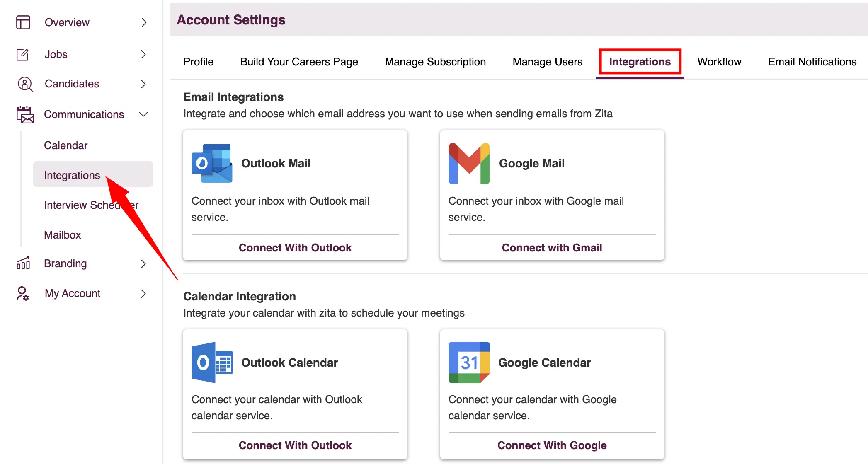Click 'Connect your inbox with Outlook mail service.' text
The height and width of the screenshot is (464, 868).
pos(280,209)
